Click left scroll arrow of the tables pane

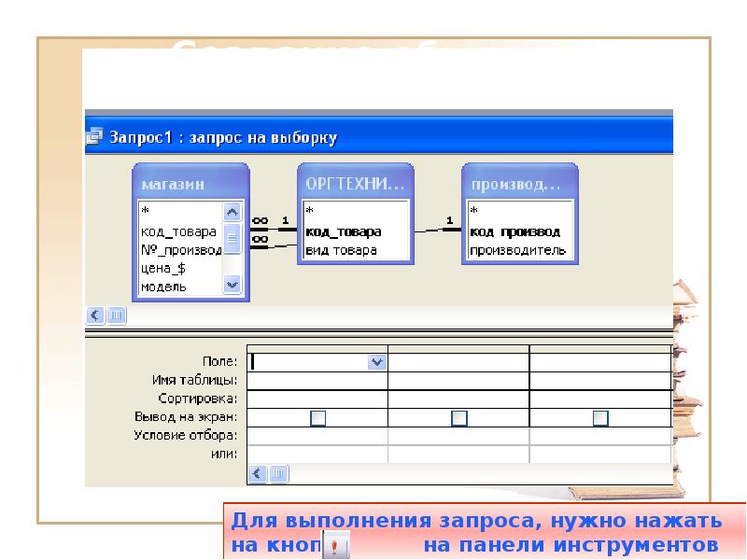click(x=94, y=315)
